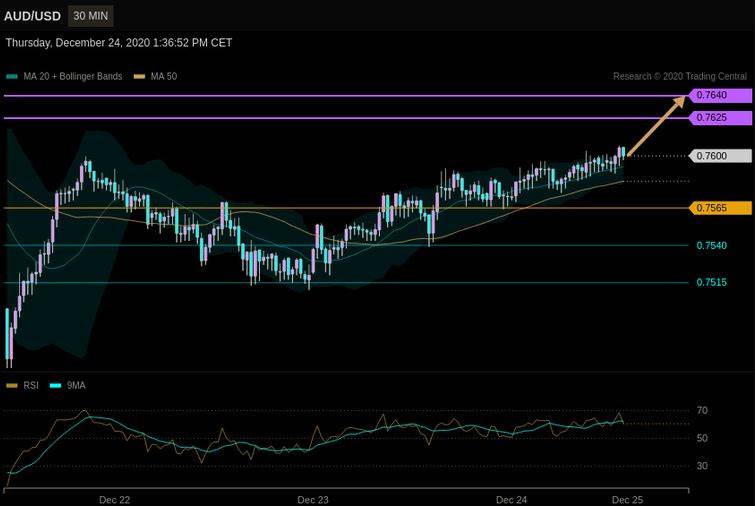The width and height of the screenshot is (755, 506).
Task: Select the 30 MIN timeframe button
Action: 91,16
